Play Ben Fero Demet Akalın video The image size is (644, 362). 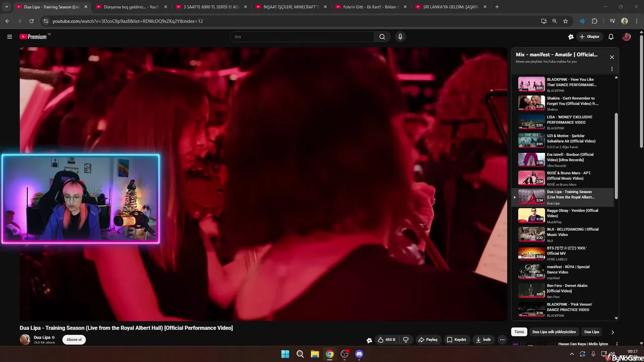562,291
